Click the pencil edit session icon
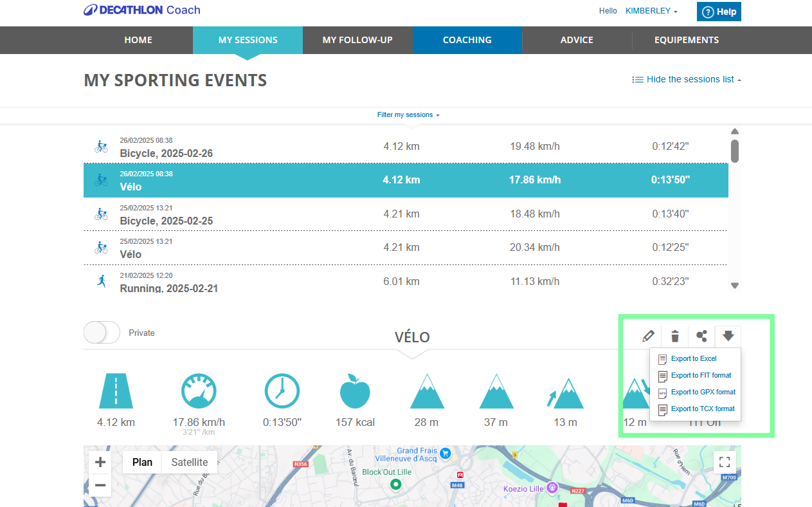 pos(648,336)
